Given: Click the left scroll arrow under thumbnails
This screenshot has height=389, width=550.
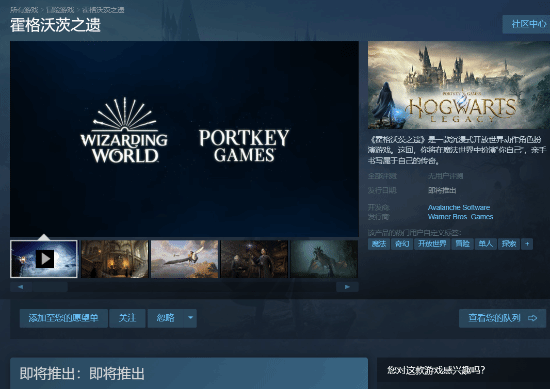Looking at the screenshot, I should point(21,287).
